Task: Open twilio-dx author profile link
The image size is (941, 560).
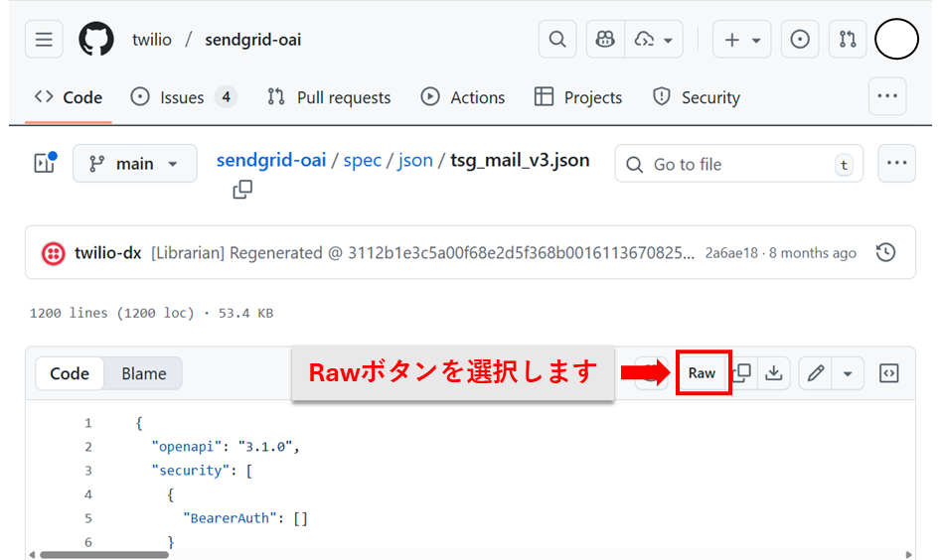Action: point(107,253)
